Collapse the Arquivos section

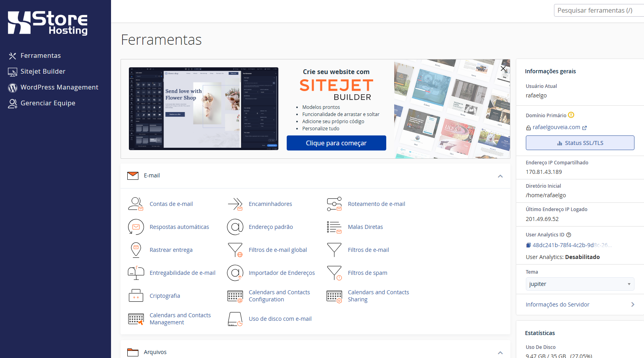pyautogui.click(x=500, y=352)
